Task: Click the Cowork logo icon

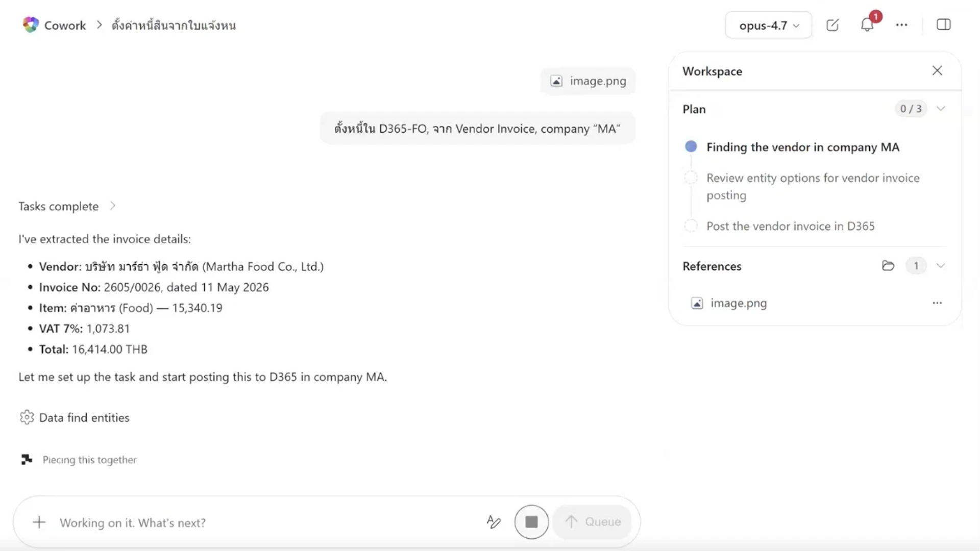Action: coord(31,25)
